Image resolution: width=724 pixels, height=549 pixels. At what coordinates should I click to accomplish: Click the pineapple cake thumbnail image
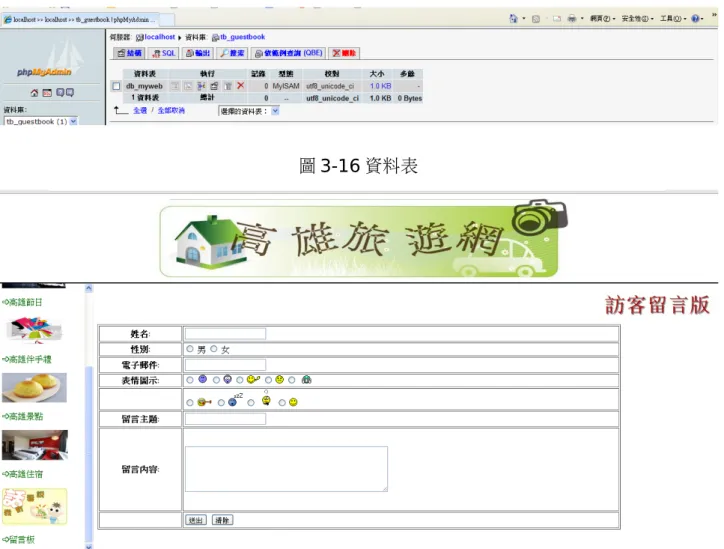click(34, 388)
